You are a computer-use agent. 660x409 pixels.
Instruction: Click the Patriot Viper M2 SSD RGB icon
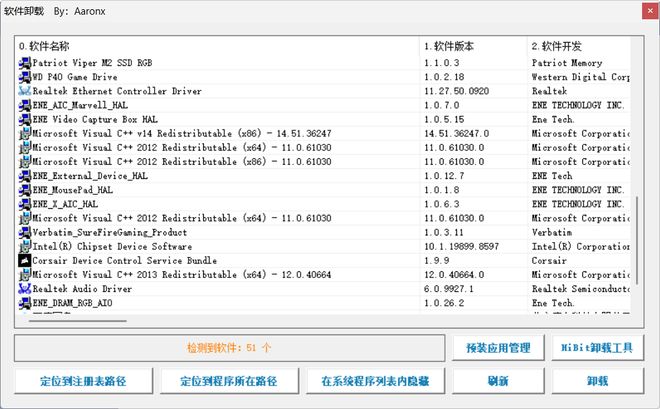click(25, 63)
